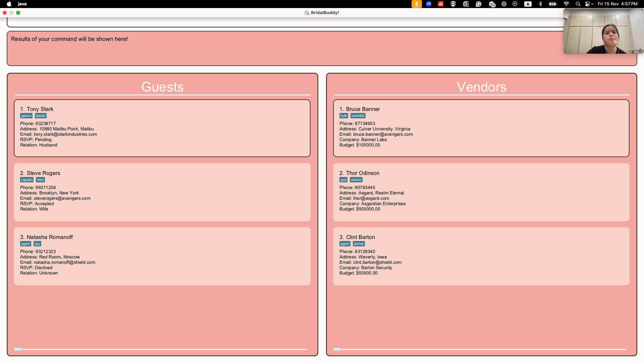
Task: Open the keyboard input source menu
Action: [x=528, y=4]
